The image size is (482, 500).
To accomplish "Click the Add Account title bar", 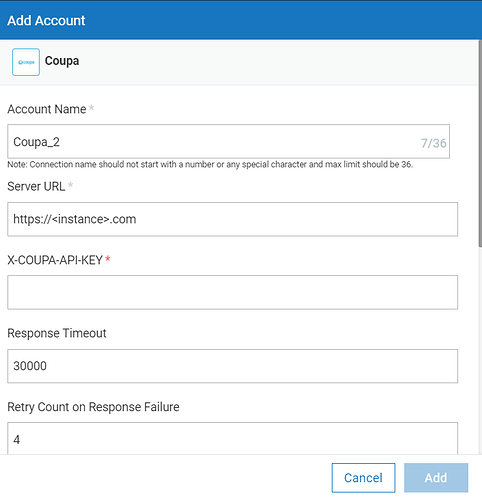I will (241, 20).
